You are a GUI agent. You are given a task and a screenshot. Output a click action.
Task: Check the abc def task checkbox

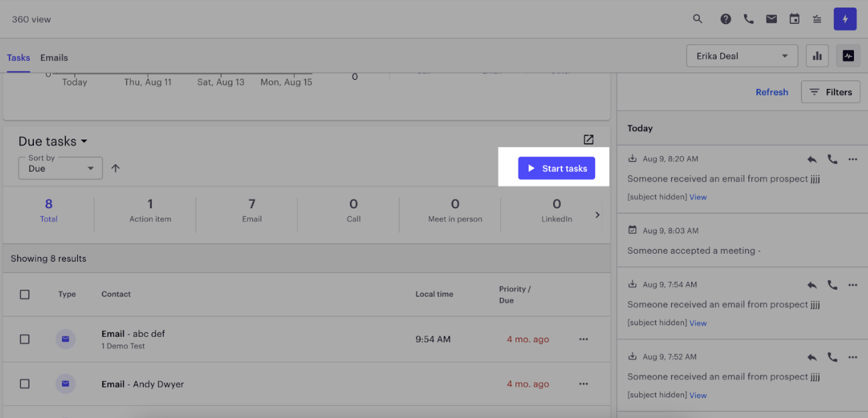[25, 339]
